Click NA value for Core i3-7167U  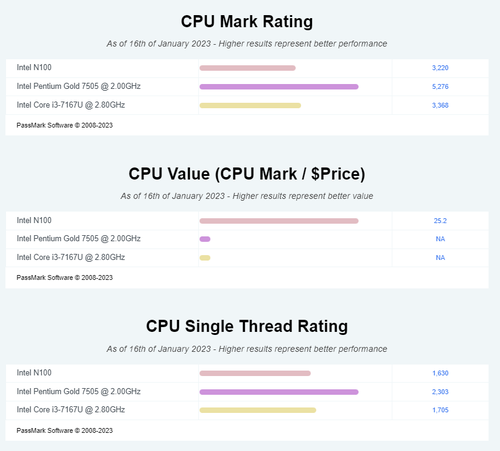[440, 258]
